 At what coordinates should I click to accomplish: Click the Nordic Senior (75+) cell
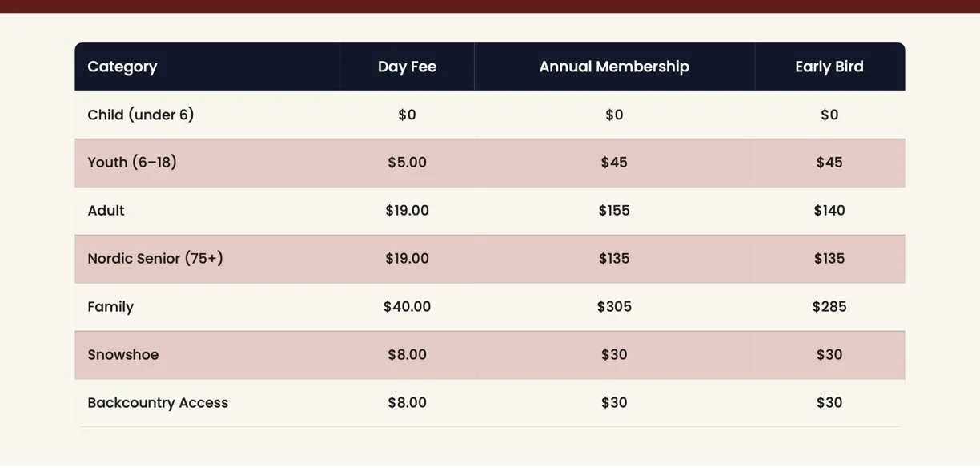point(155,259)
